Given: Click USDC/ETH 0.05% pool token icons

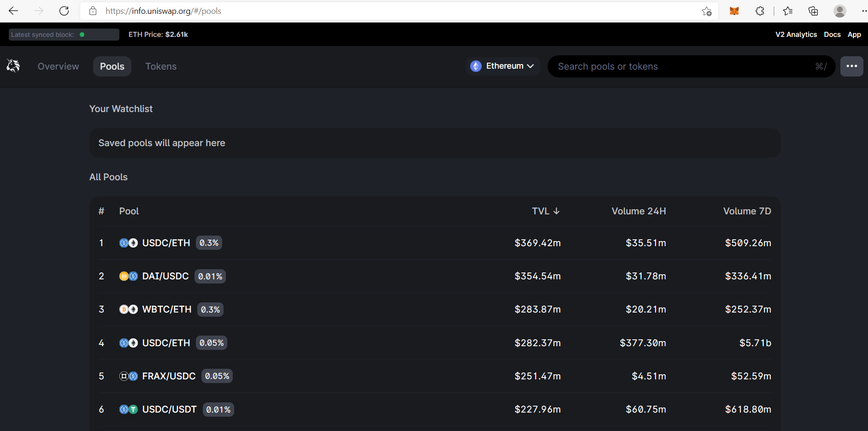Looking at the screenshot, I should pyautogui.click(x=128, y=343).
